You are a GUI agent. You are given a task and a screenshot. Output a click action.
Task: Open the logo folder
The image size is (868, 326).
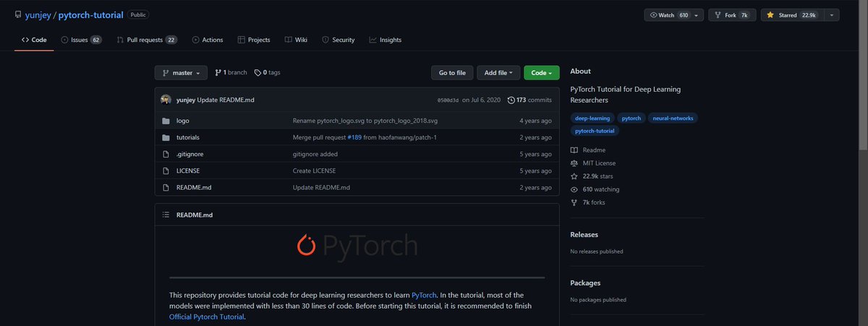coord(182,121)
